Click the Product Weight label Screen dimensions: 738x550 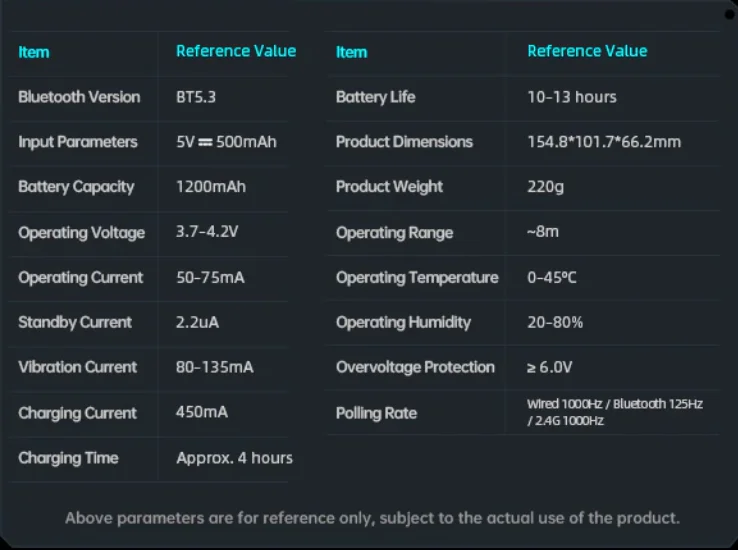click(389, 187)
